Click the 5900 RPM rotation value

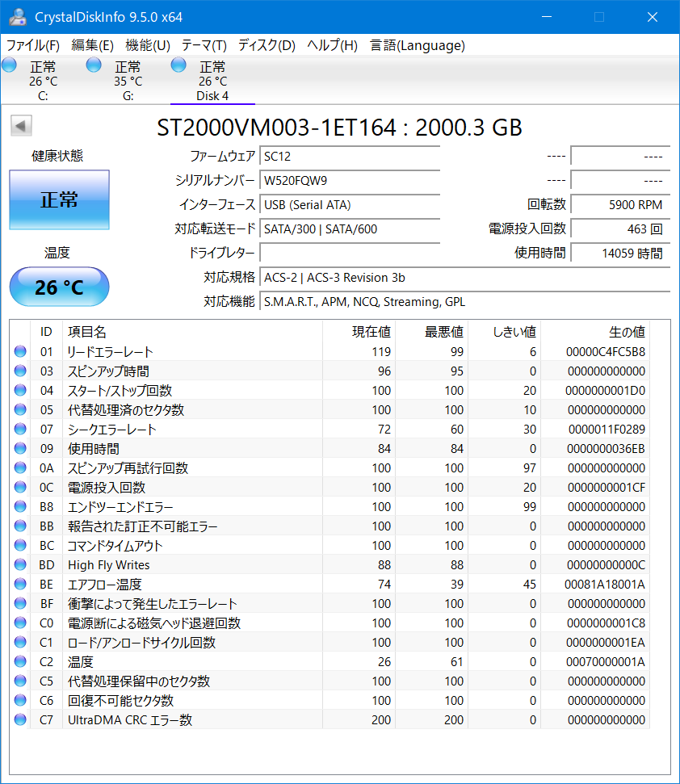(x=620, y=205)
